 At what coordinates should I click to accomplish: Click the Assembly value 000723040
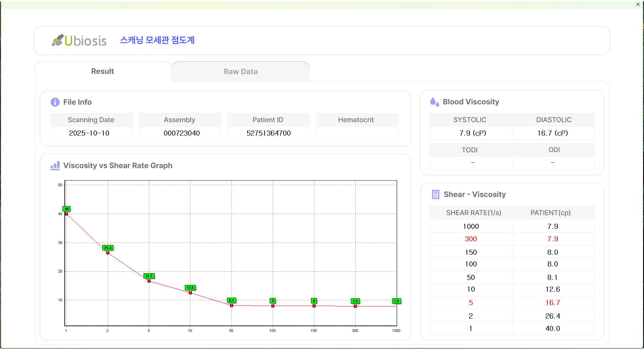181,133
